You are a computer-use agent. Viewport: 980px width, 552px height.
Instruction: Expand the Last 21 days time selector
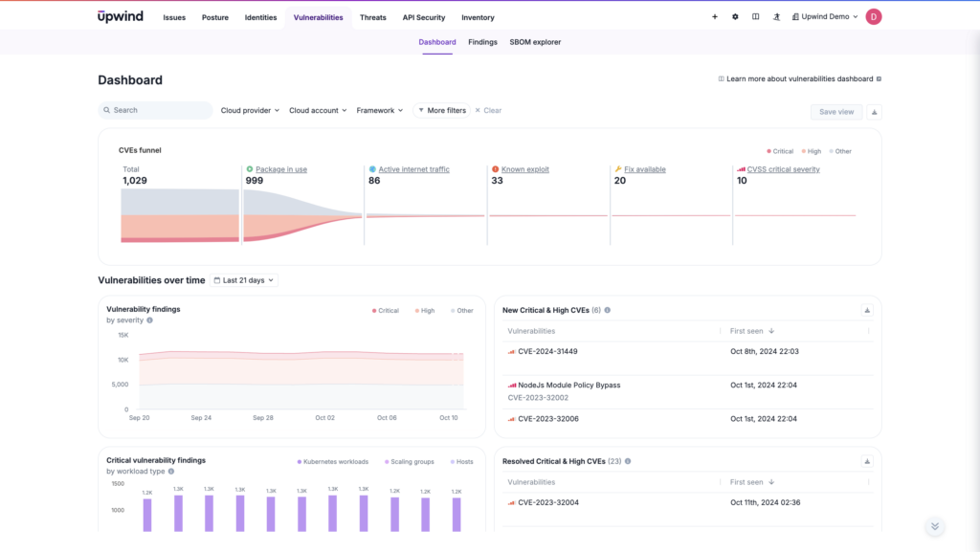pos(243,279)
